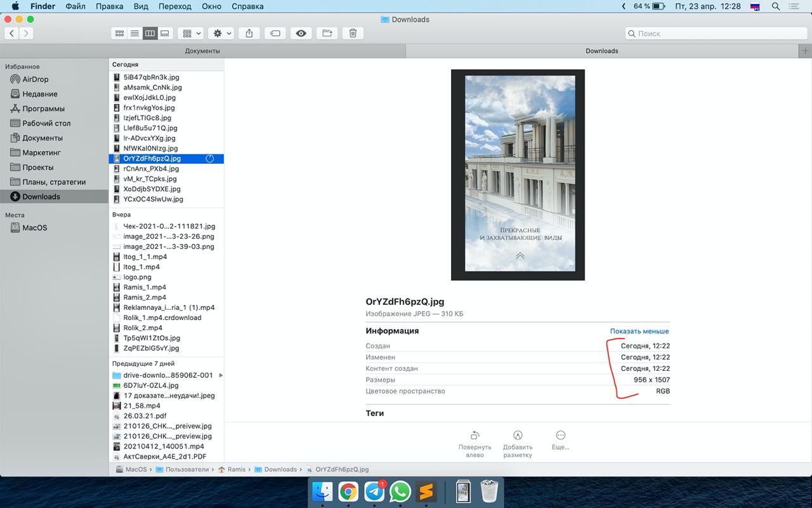
Task: Open Документы folder in the sidebar
Action: (x=43, y=138)
